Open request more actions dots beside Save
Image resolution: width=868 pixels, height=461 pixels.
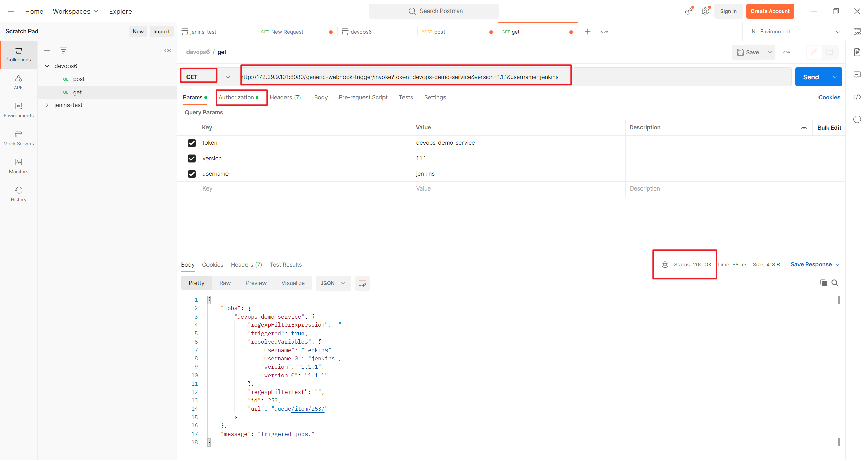787,52
